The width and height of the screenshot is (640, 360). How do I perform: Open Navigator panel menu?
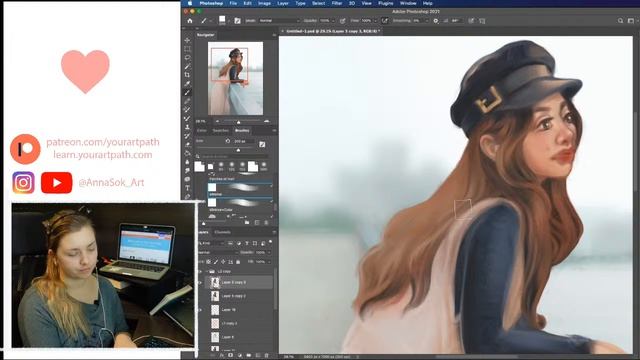pos(274,35)
